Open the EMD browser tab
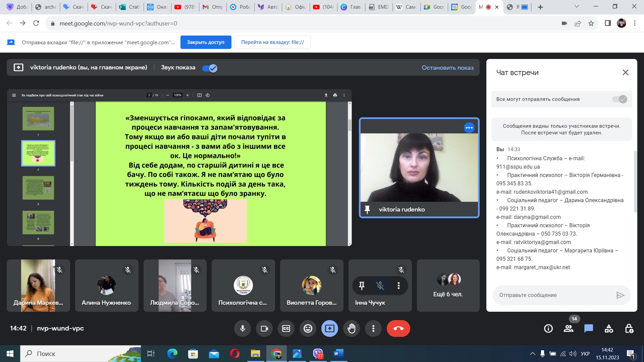Image resolution: width=644 pixels, height=362 pixels. click(379, 7)
